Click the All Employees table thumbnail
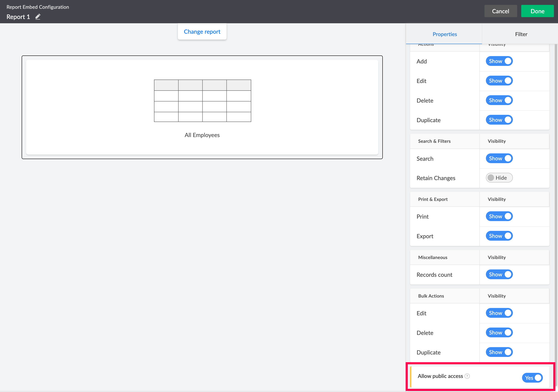Screen dimensions: 558x392 (202, 101)
